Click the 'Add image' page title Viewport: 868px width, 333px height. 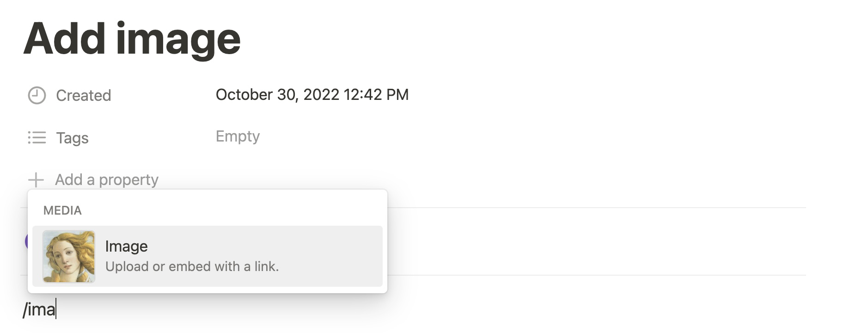(x=132, y=39)
